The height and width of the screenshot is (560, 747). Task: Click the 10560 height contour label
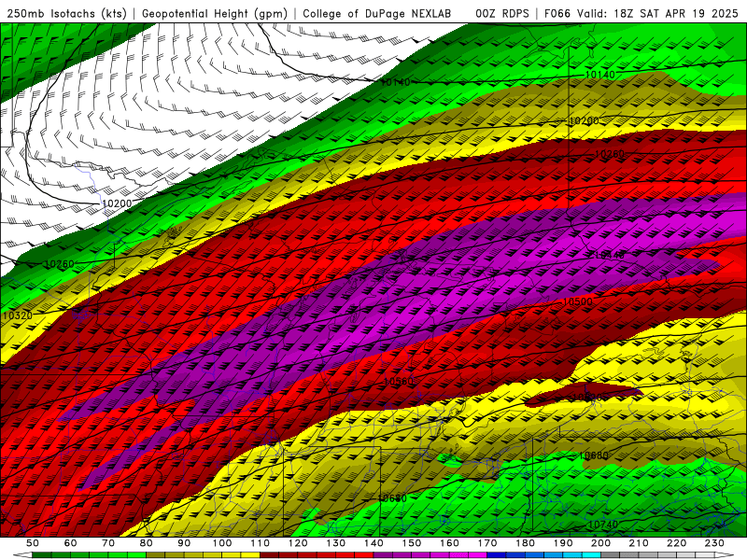399,381
